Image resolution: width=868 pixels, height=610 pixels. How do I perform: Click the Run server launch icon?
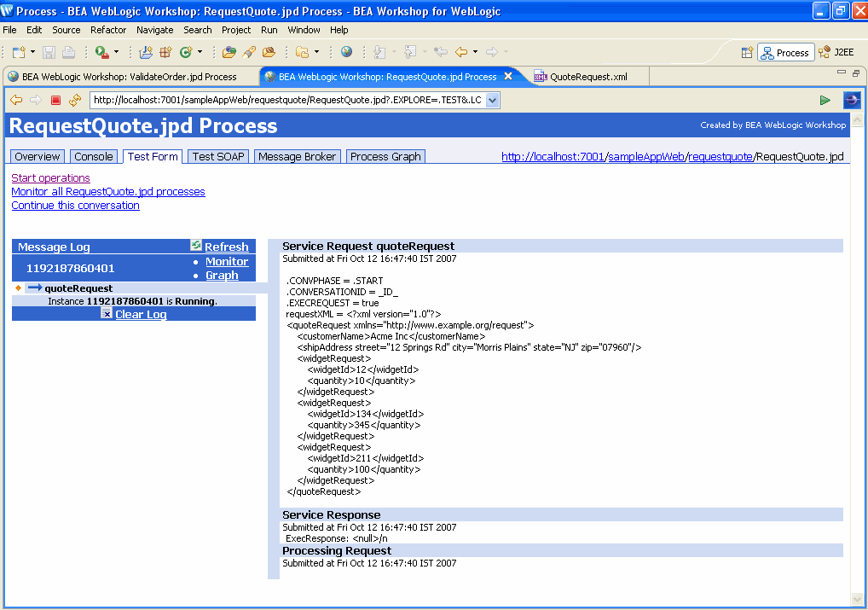point(101,52)
